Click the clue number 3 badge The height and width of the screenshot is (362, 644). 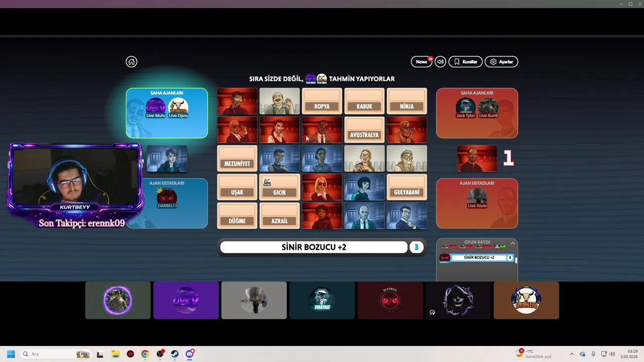[x=416, y=247]
